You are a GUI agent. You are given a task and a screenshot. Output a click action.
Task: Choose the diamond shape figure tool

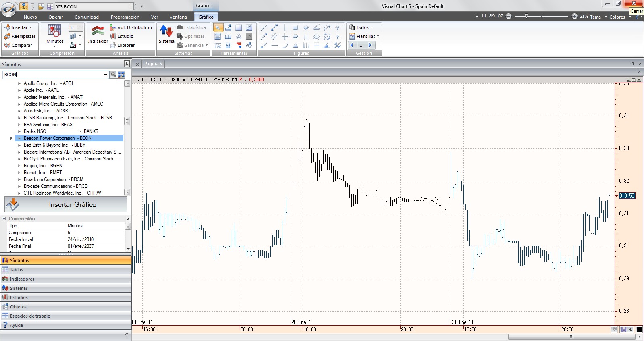306,27
